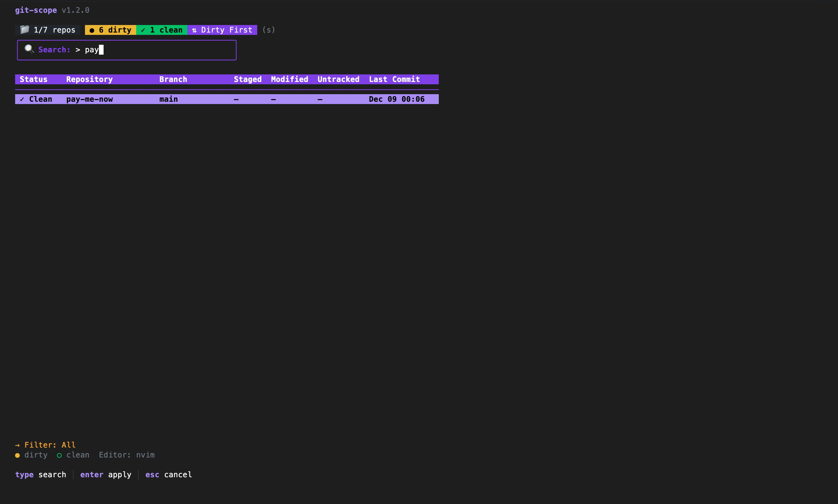The width and height of the screenshot is (838, 504).
Task: Click the black dot in the dirty badge
Action: point(92,30)
